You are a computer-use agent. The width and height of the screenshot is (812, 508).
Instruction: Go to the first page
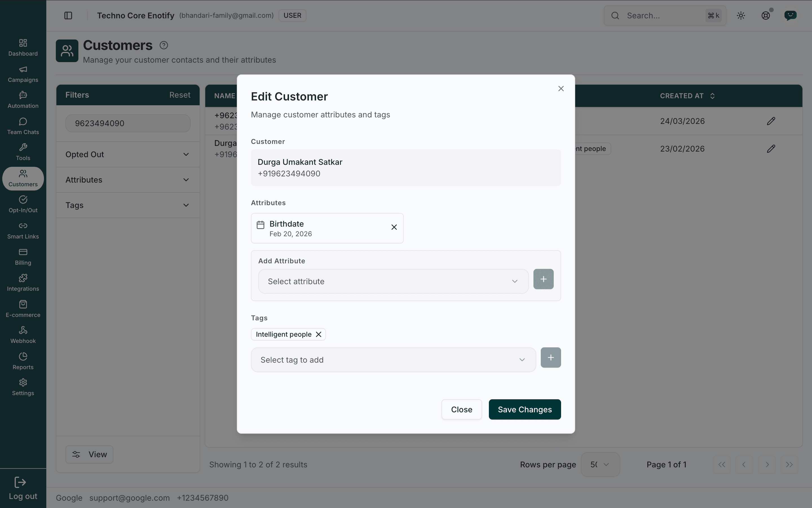(722, 464)
